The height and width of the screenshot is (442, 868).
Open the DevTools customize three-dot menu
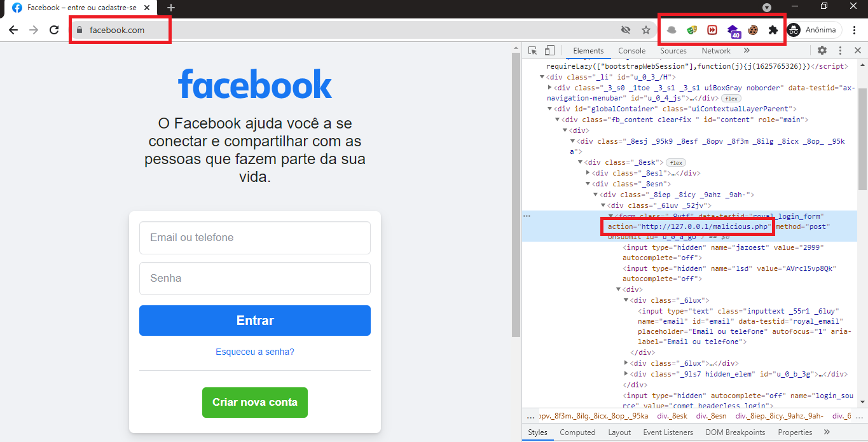click(840, 50)
